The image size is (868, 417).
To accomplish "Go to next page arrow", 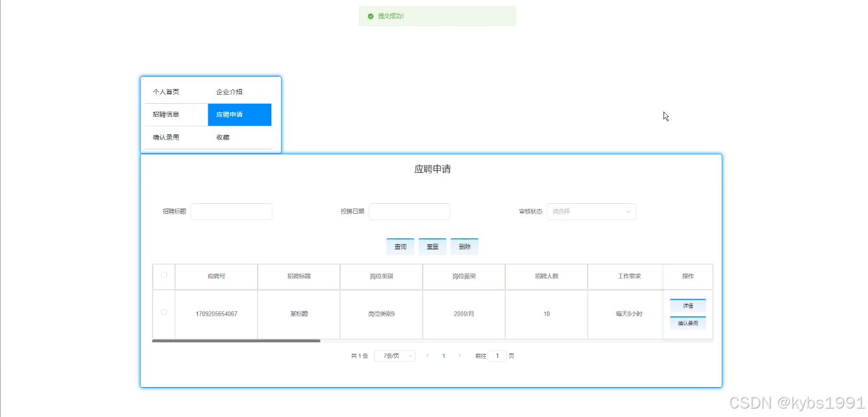I will click(x=460, y=356).
